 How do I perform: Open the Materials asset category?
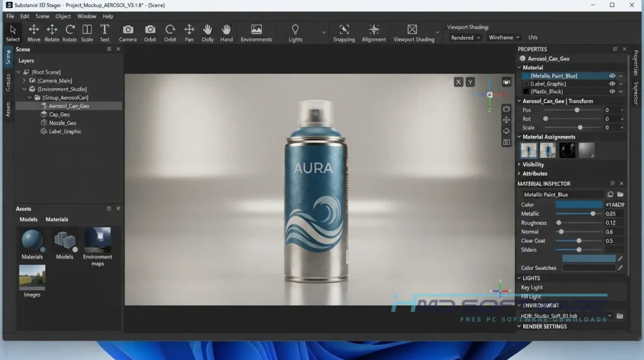pos(32,244)
